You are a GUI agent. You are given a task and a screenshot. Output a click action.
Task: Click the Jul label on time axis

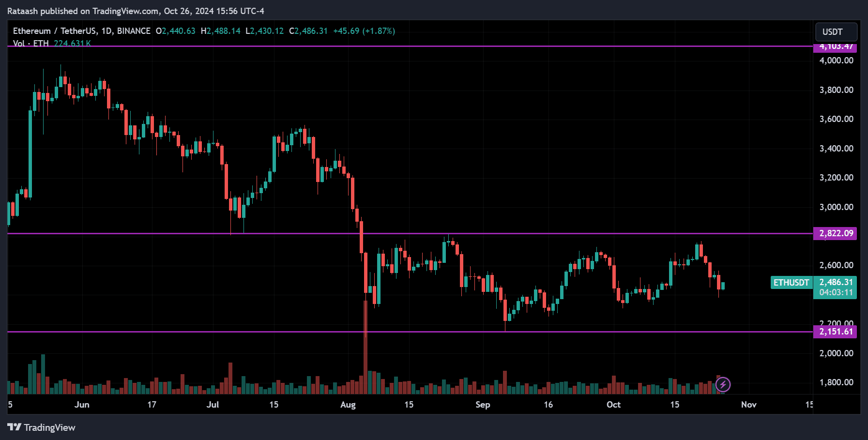[x=213, y=405]
